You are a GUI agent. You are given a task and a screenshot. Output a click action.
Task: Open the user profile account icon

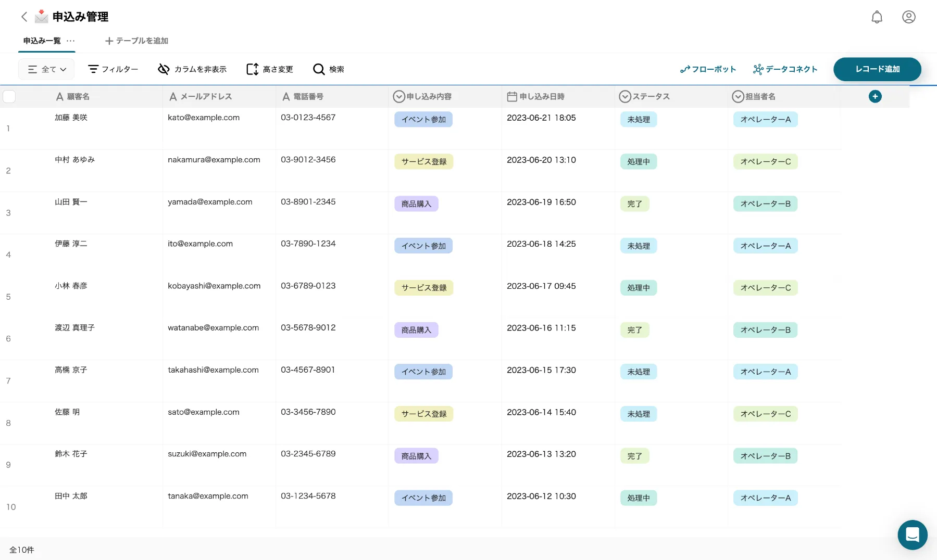[x=909, y=17]
